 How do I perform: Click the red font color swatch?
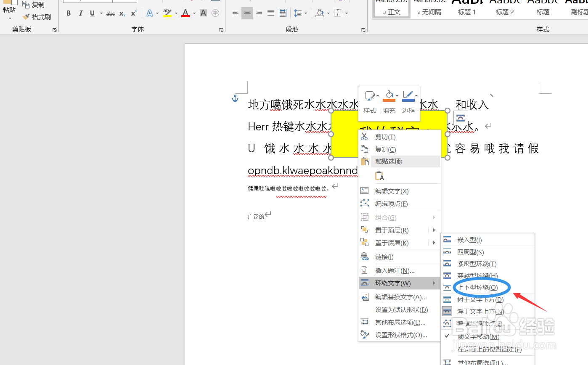pyautogui.click(x=185, y=16)
